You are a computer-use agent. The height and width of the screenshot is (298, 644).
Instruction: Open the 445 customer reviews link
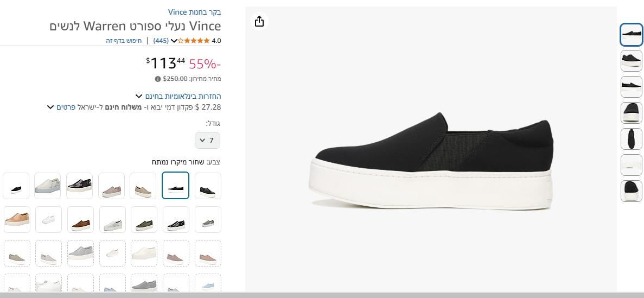pyautogui.click(x=161, y=41)
